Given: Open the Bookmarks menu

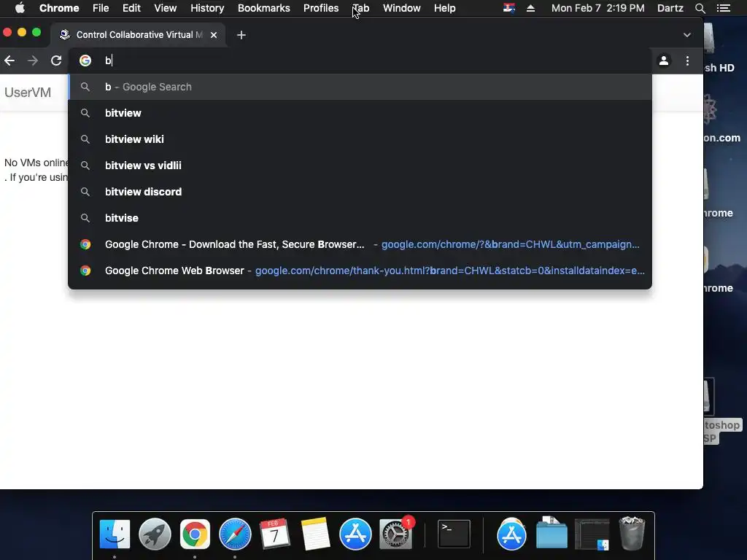Looking at the screenshot, I should pyautogui.click(x=264, y=8).
